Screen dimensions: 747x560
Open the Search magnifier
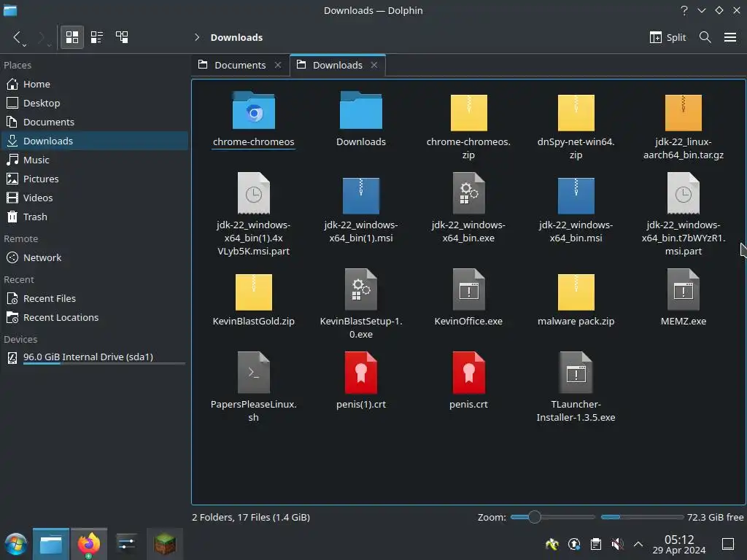tap(705, 37)
